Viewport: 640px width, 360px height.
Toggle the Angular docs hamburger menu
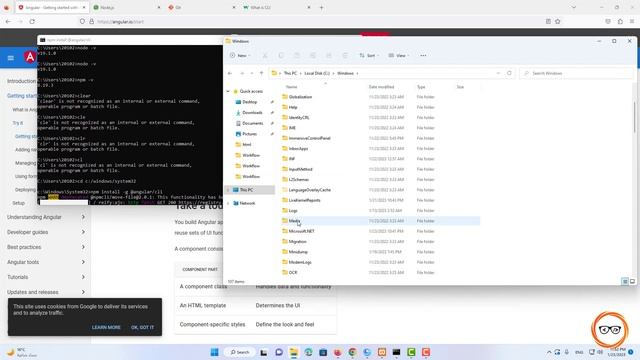[11, 58]
